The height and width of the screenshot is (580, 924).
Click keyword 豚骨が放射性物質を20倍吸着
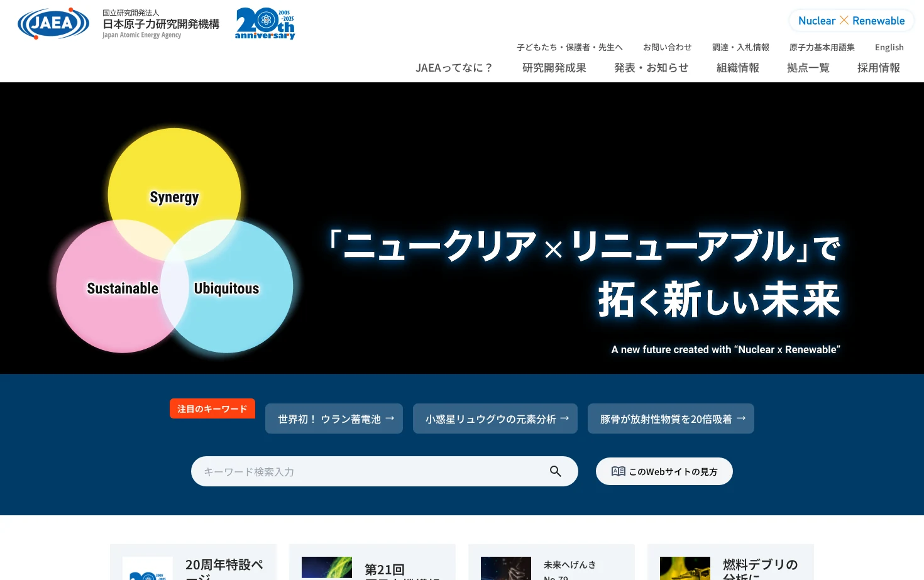point(671,419)
